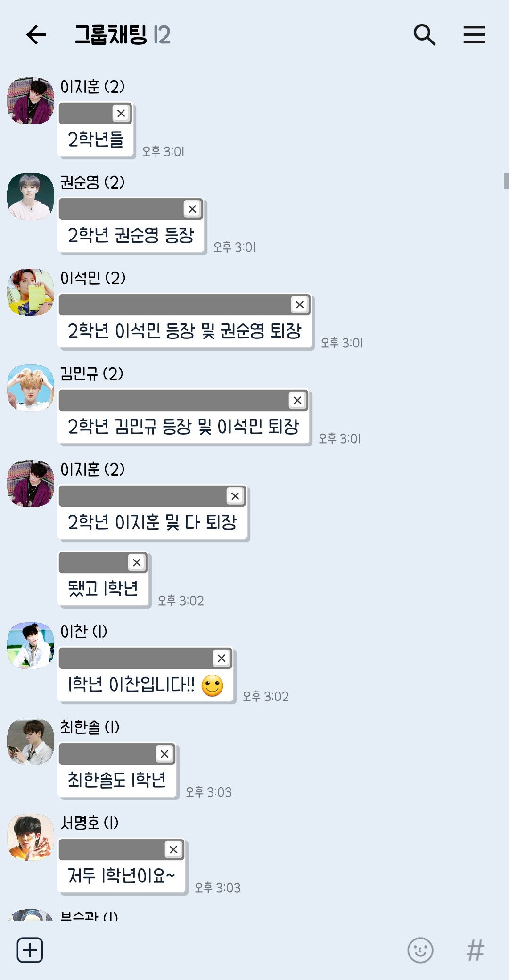Open 이찬's profile picture

[x=31, y=645]
